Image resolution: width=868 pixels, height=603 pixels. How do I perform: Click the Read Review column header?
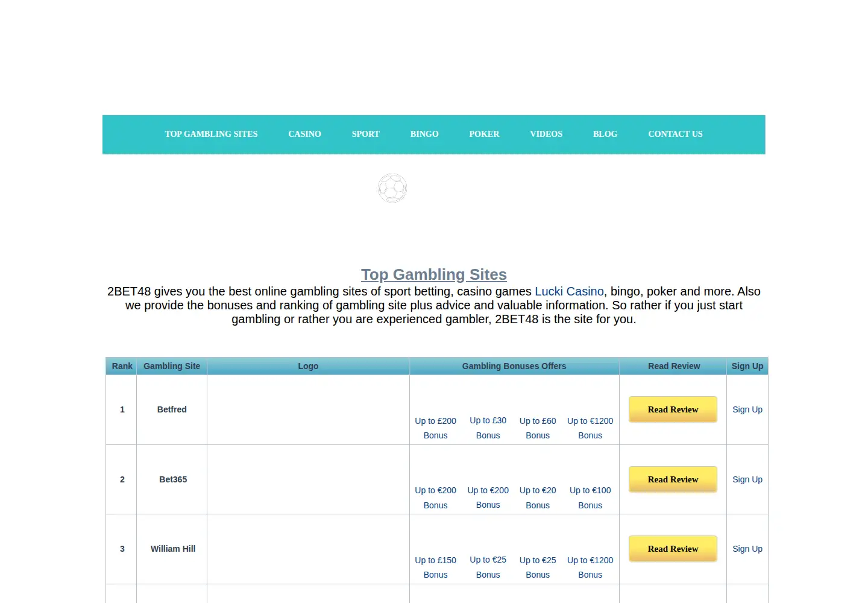tap(674, 366)
